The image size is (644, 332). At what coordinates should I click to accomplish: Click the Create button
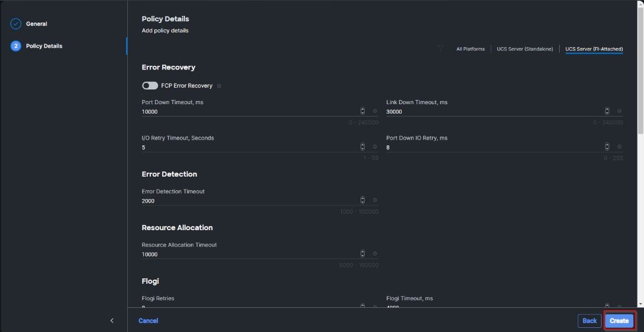click(619, 321)
